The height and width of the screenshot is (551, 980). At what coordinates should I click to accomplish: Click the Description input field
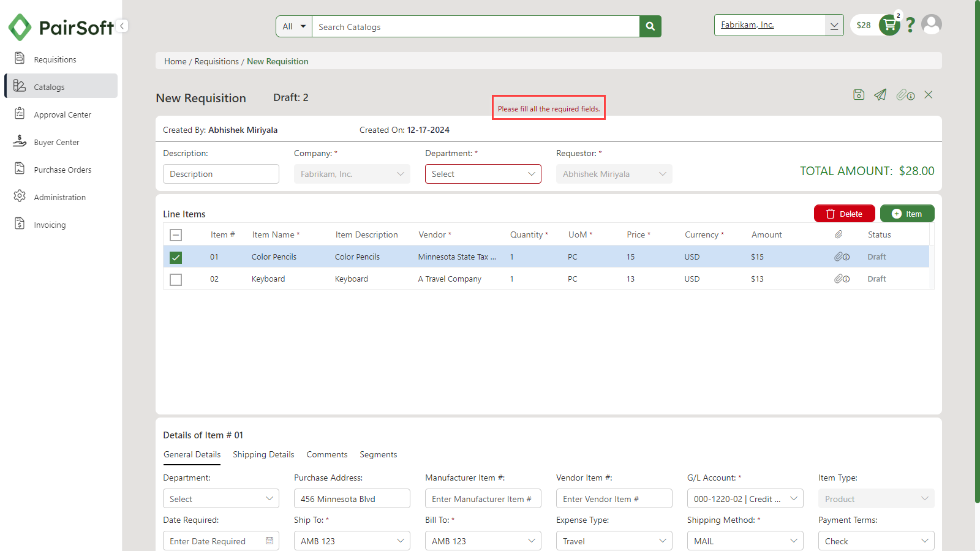221,174
